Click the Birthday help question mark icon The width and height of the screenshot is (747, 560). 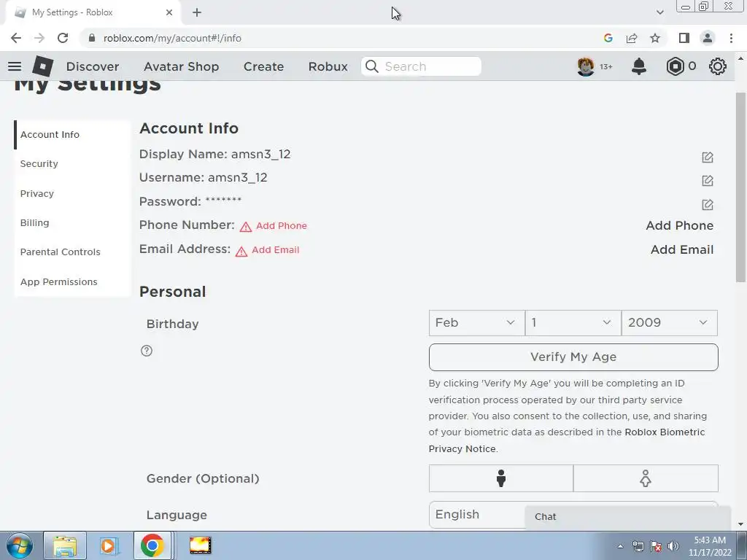coord(147,351)
